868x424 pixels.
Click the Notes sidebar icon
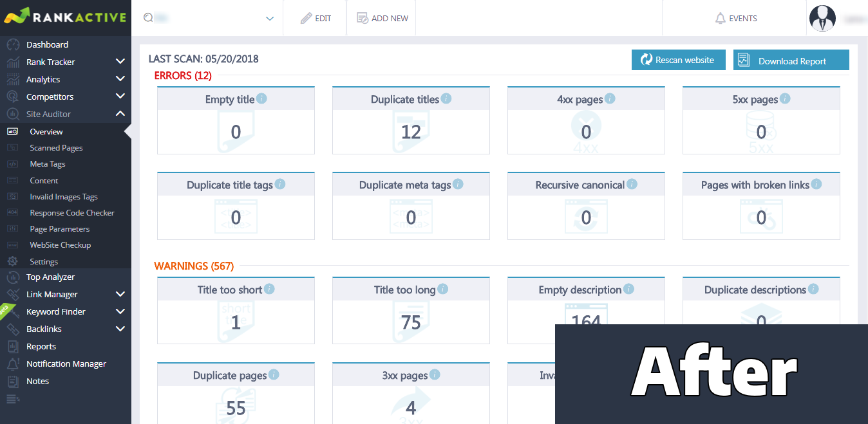[x=13, y=381]
